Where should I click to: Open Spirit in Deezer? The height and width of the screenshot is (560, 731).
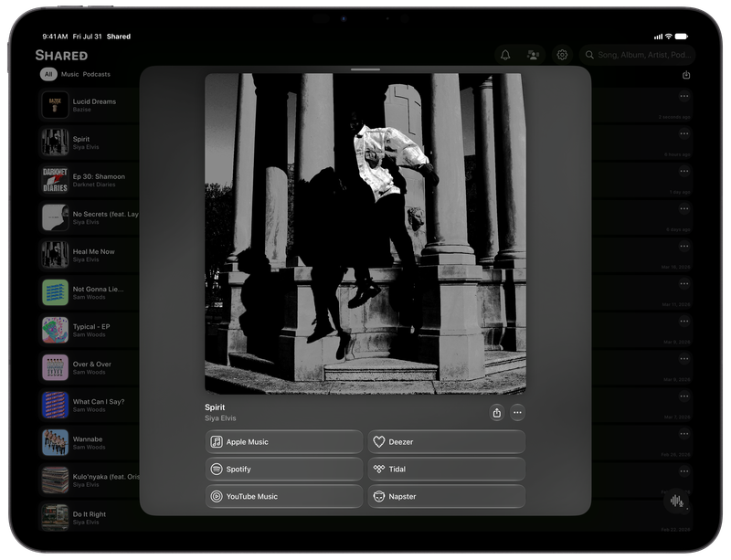click(447, 442)
